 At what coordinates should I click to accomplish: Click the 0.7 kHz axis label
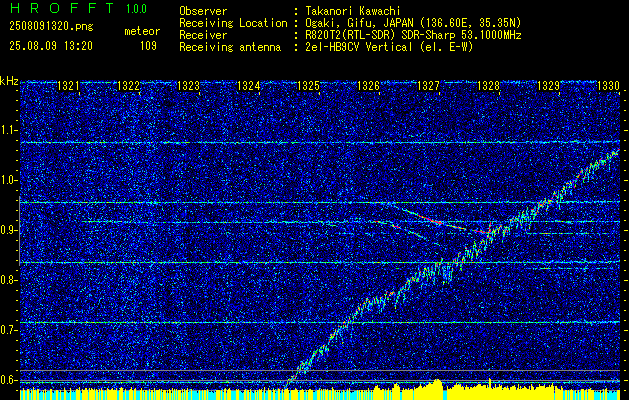(x=8, y=330)
